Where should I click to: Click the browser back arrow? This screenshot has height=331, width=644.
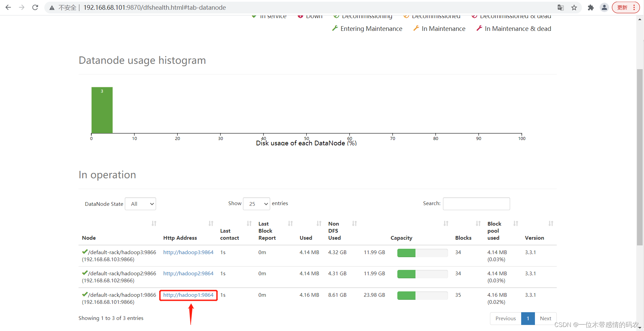8,7
